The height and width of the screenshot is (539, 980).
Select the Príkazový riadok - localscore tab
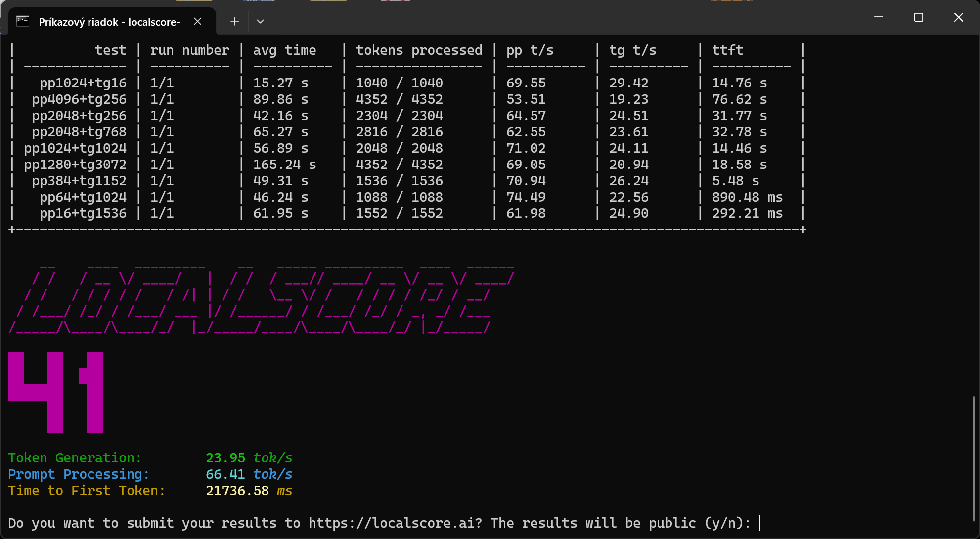[109, 22]
